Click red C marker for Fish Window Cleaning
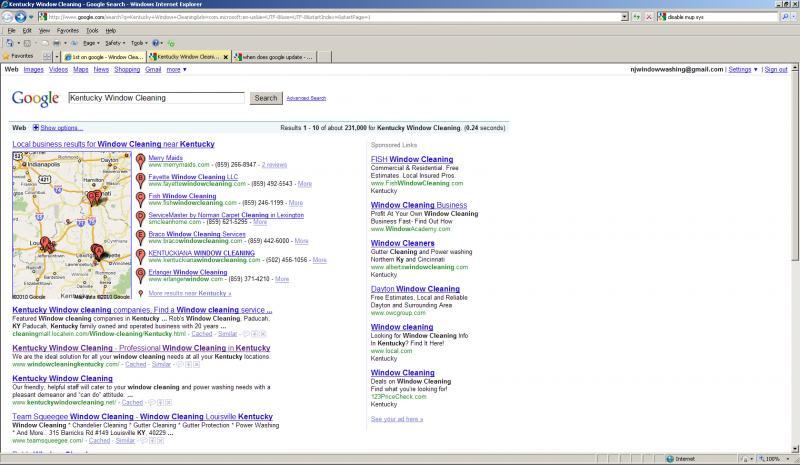This screenshot has width=800, height=465. coord(141,199)
